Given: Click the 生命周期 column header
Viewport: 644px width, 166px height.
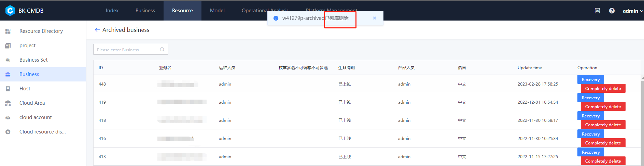Looking at the screenshot, I should (x=347, y=68).
